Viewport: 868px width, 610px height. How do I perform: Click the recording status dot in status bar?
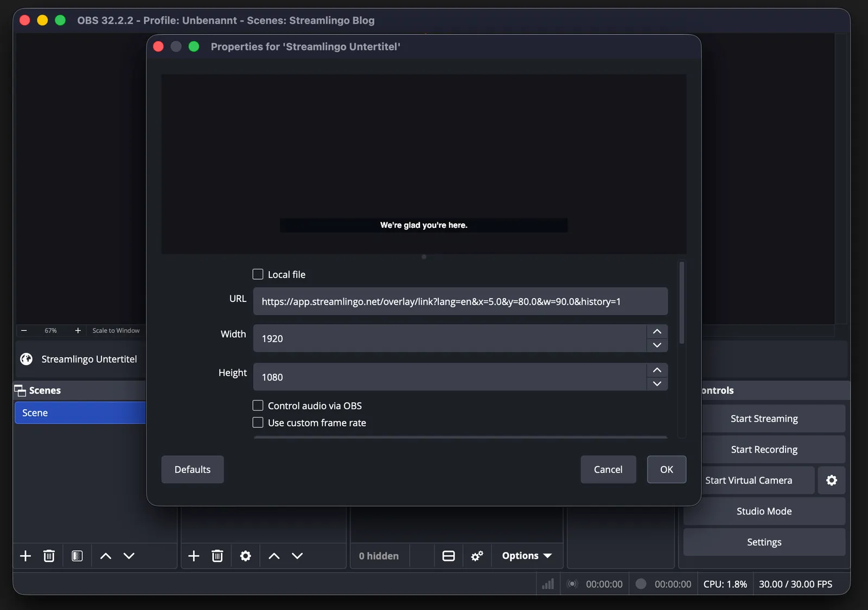click(641, 584)
